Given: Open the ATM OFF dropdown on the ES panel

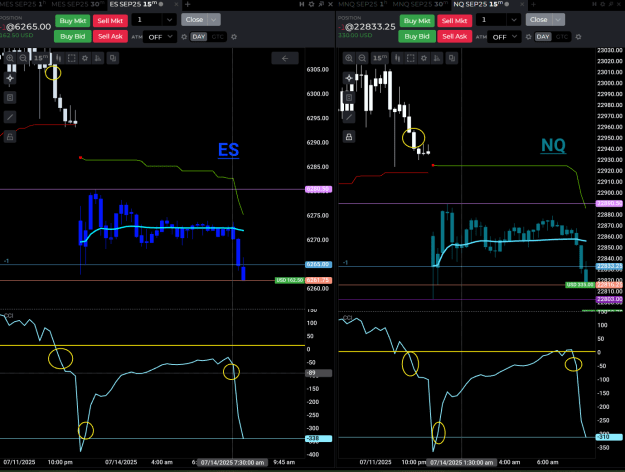Looking at the screenshot, I should click(159, 37).
